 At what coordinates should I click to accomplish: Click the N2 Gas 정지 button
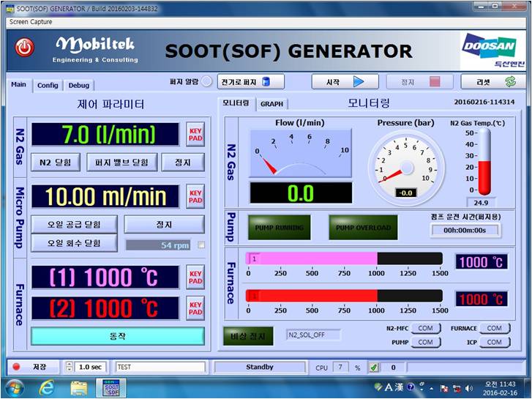(183, 163)
